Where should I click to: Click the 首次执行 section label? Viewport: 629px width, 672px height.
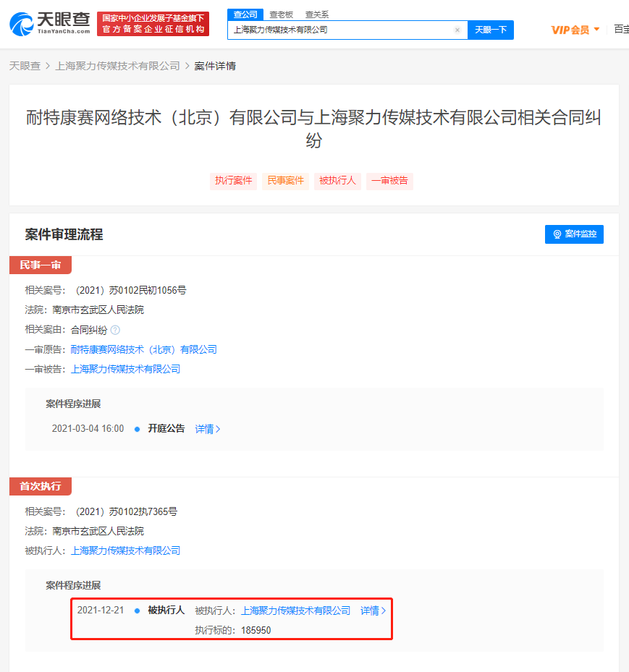(x=41, y=486)
